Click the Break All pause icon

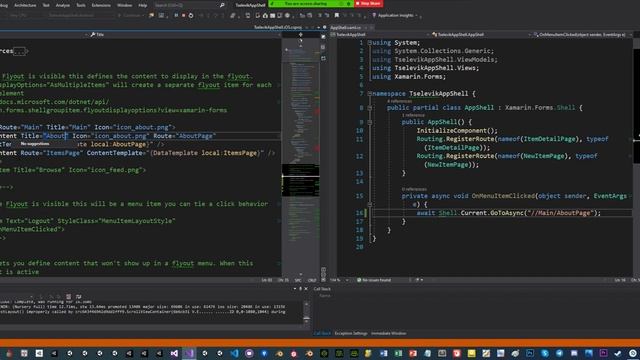176,16
